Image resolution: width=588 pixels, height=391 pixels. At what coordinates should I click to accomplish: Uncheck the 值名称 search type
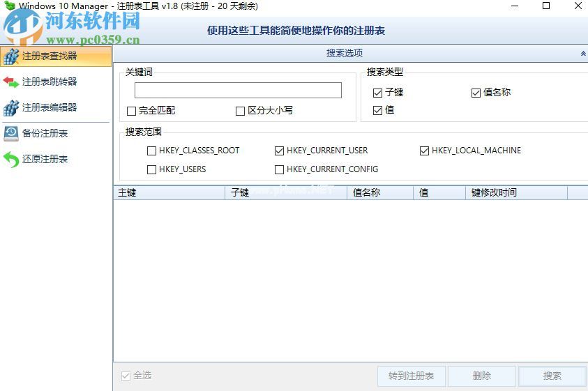pos(476,93)
